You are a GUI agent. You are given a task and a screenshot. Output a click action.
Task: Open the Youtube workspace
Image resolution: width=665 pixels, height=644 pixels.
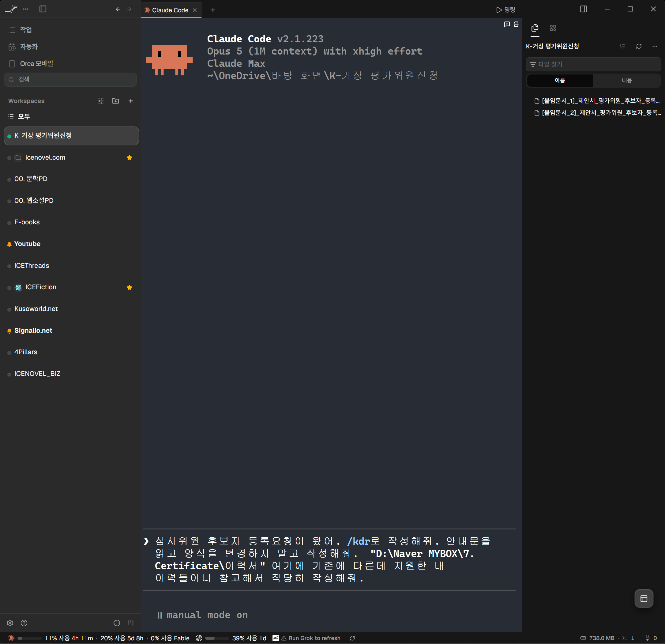pyautogui.click(x=71, y=244)
